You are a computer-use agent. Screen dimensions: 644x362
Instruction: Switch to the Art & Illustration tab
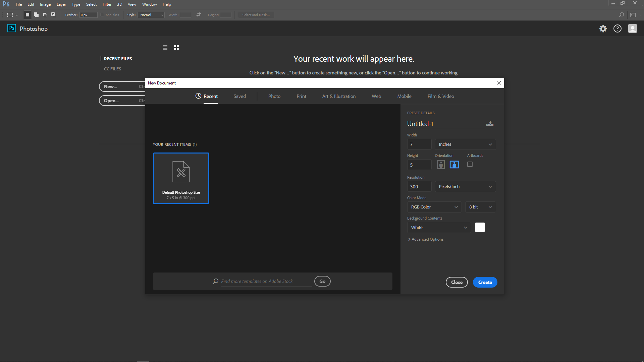[339, 96]
